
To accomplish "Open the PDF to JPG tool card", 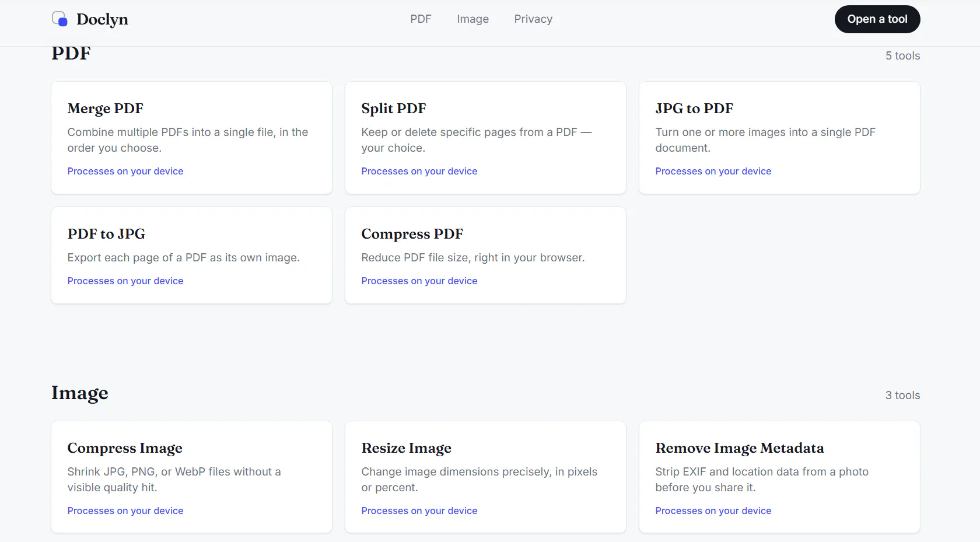I will [191, 255].
